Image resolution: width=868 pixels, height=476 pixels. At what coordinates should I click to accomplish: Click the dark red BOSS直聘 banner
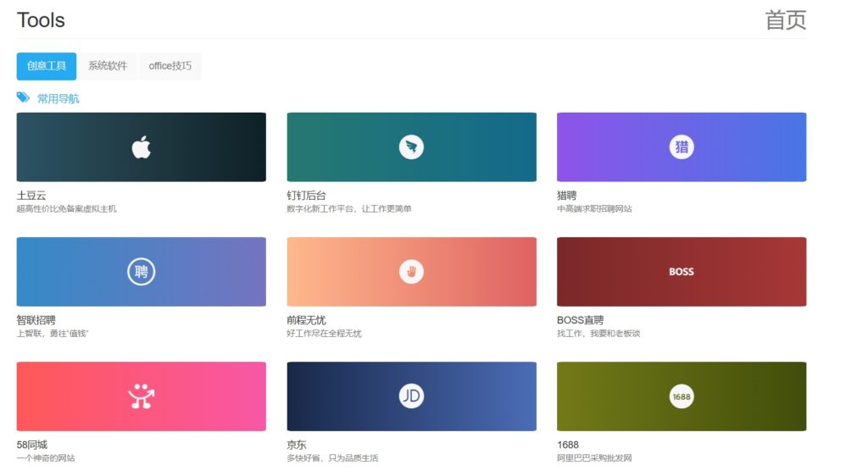(682, 271)
